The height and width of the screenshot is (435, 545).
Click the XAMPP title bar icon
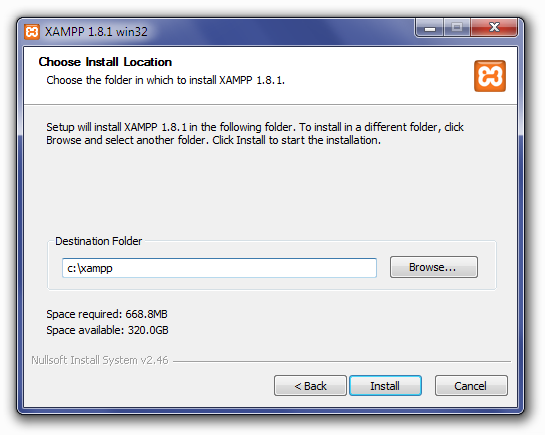[32, 32]
